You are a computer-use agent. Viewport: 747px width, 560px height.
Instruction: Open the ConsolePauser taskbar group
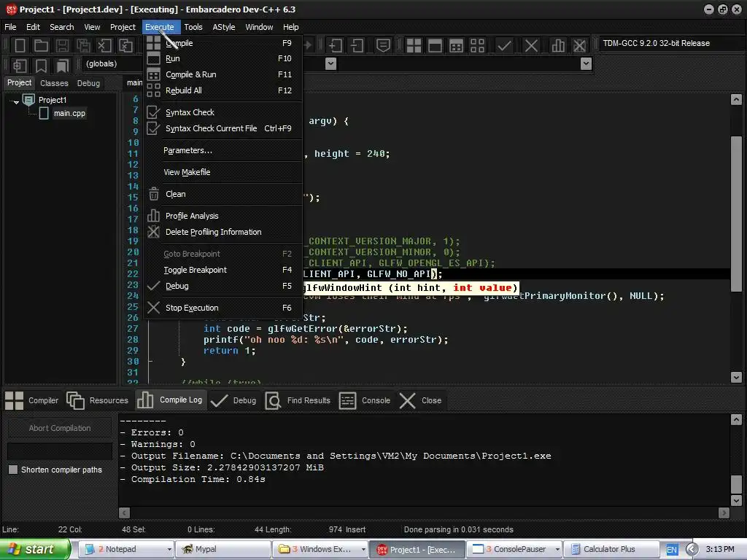pos(514,550)
